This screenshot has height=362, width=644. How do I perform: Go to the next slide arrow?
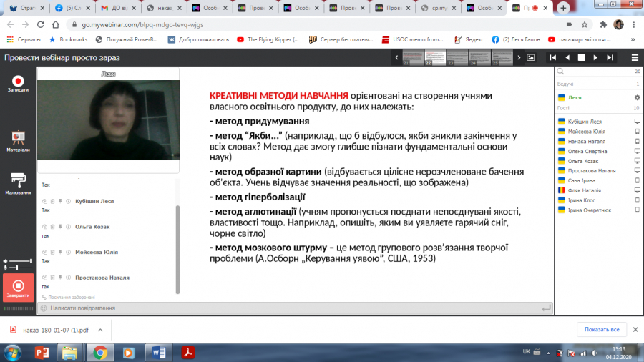tap(596, 57)
